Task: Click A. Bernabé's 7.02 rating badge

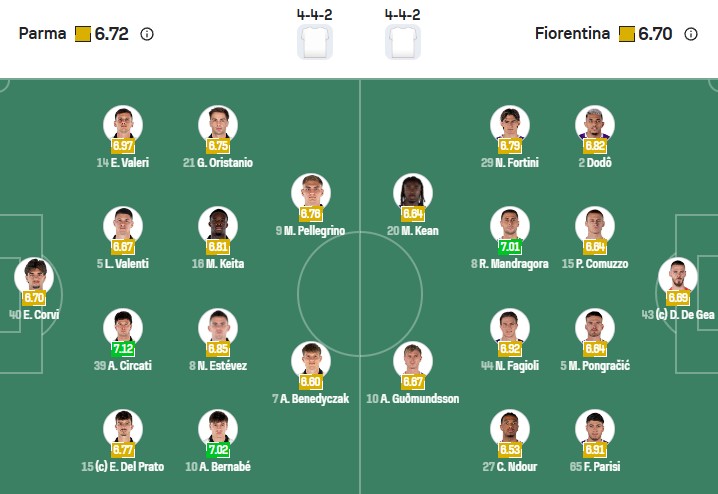Action: tap(219, 451)
